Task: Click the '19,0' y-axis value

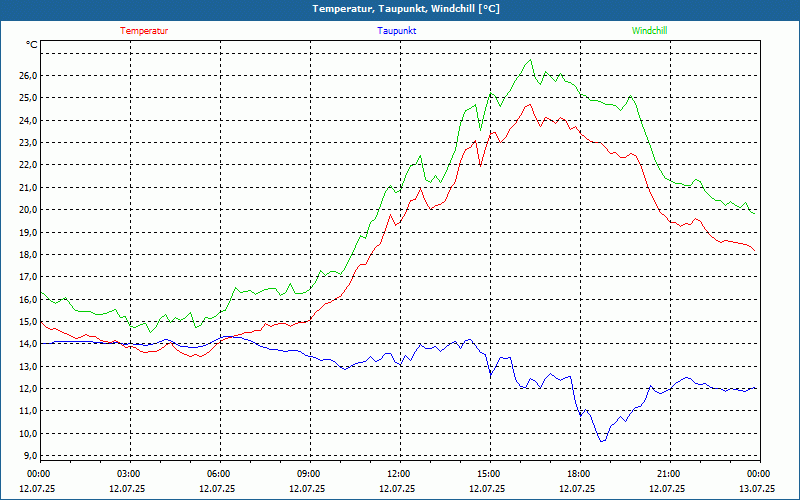Action: tap(28, 232)
